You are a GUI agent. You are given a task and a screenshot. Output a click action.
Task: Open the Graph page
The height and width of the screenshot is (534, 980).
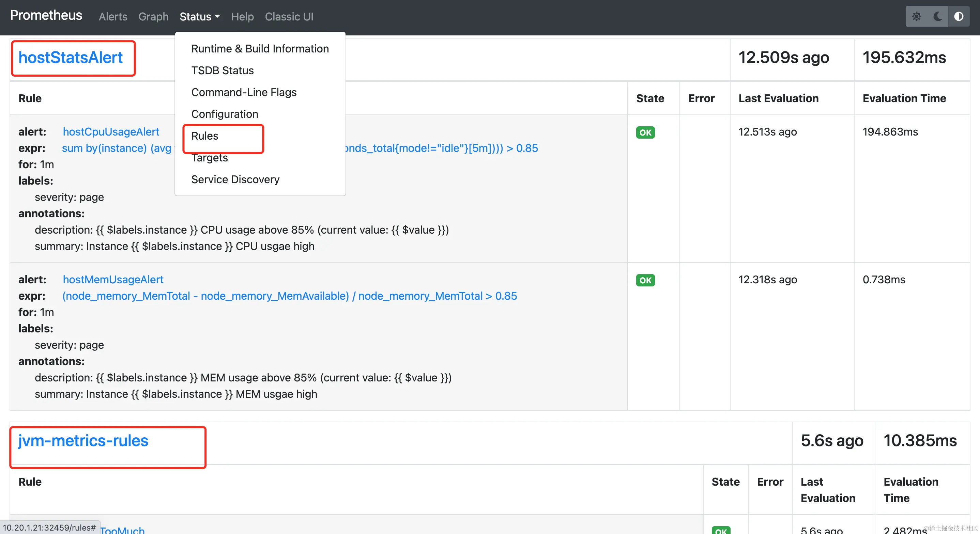tap(153, 17)
